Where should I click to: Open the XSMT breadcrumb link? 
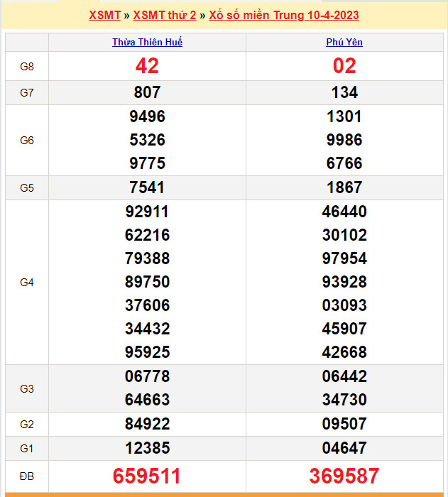coord(104,16)
